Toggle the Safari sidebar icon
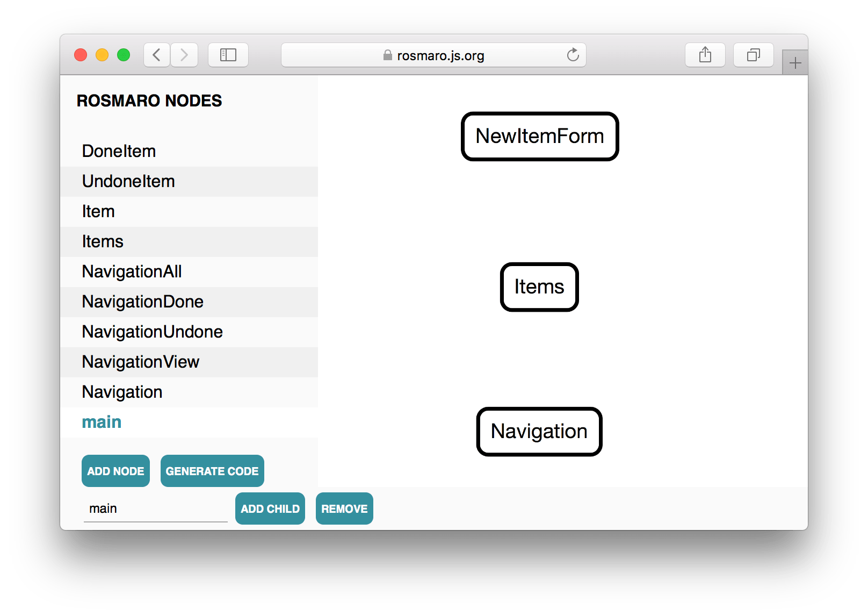The height and width of the screenshot is (616, 868). point(228,55)
